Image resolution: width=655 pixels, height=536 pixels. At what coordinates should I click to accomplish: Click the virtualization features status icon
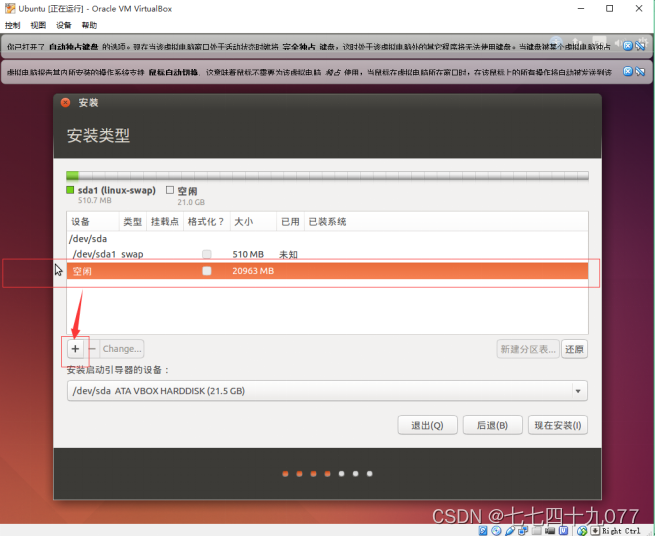[x=564, y=531]
